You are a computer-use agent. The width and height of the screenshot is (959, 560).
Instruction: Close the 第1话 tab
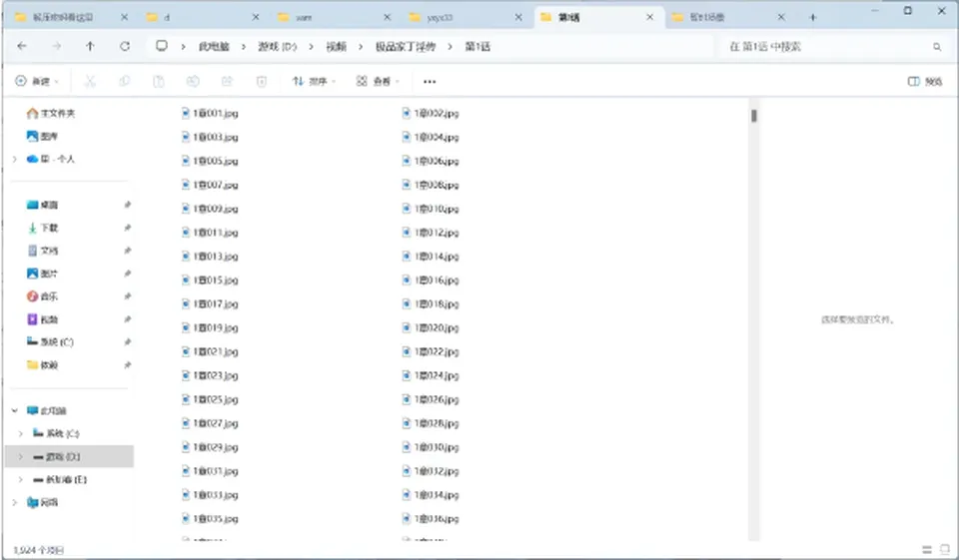pos(649,17)
